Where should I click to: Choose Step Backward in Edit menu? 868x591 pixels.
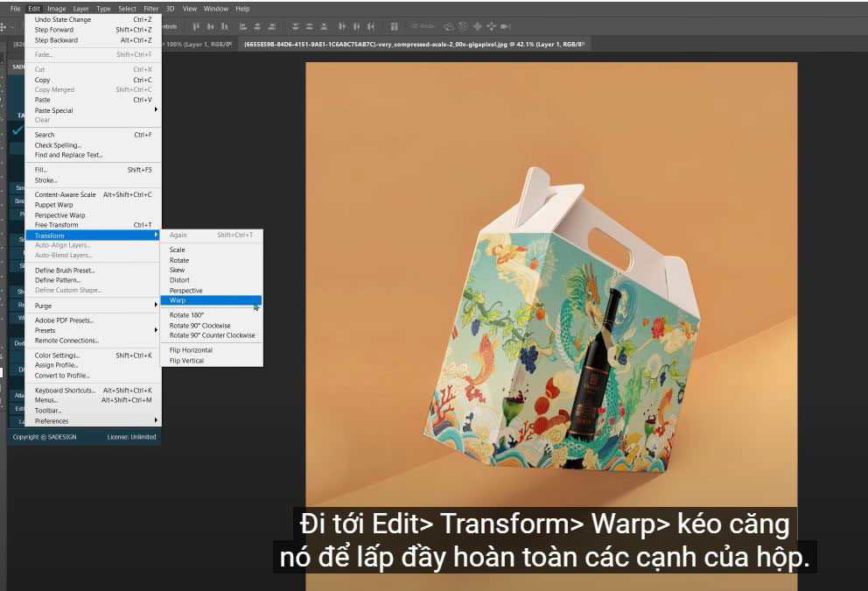pyautogui.click(x=93, y=40)
